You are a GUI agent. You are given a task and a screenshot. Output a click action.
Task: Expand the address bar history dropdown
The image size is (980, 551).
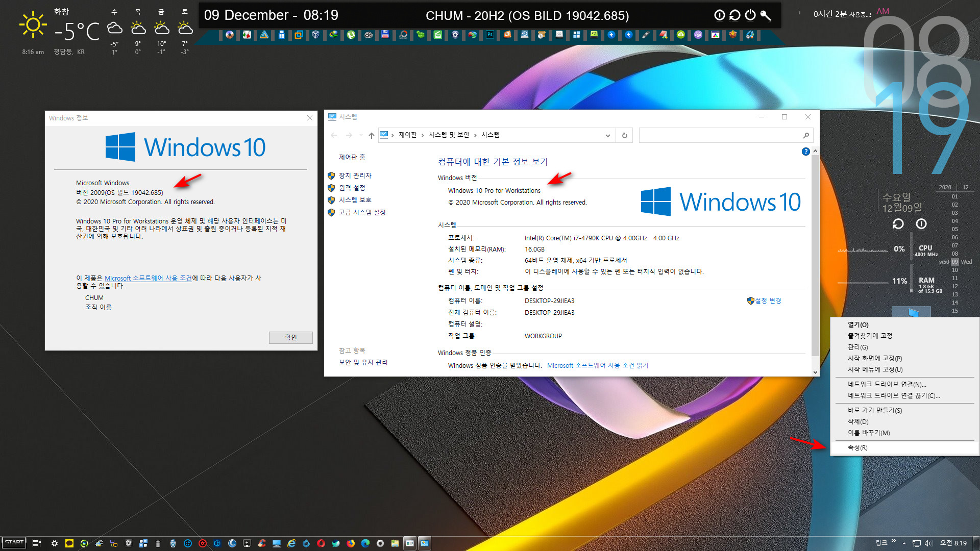607,135
